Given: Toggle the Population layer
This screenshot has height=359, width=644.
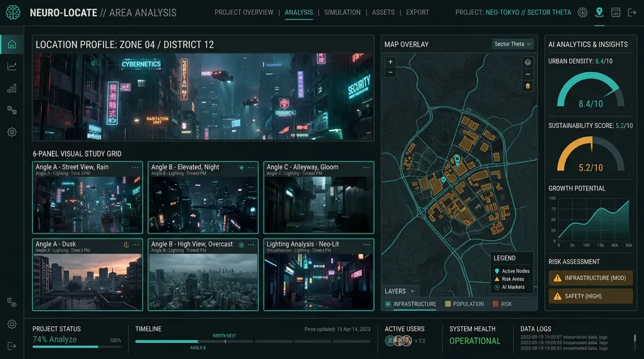Looking at the screenshot, I should [464, 304].
